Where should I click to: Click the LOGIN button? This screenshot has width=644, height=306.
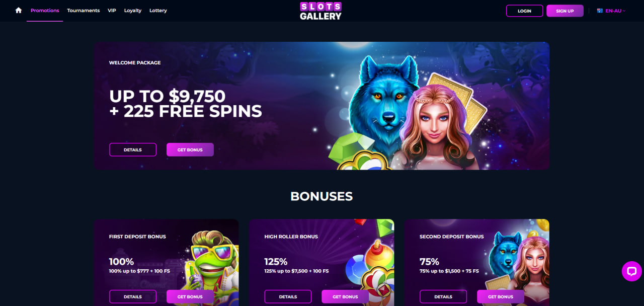coord(524,11)
